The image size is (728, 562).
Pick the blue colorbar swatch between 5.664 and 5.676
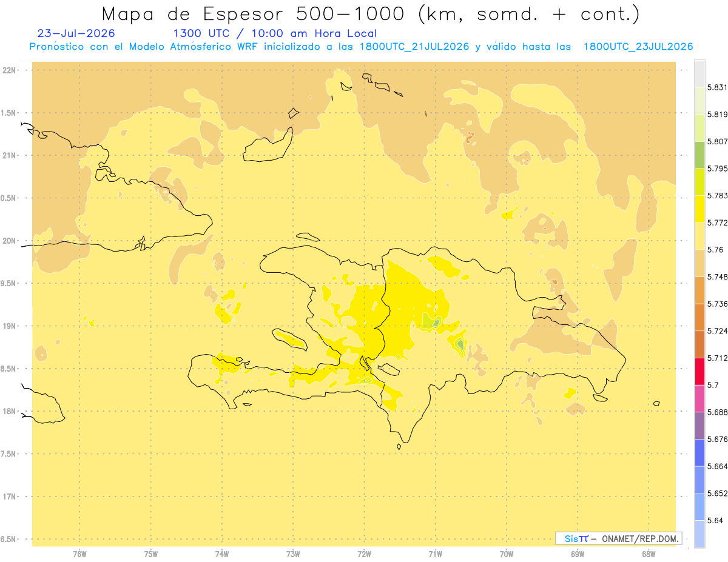tap(699, 452)
